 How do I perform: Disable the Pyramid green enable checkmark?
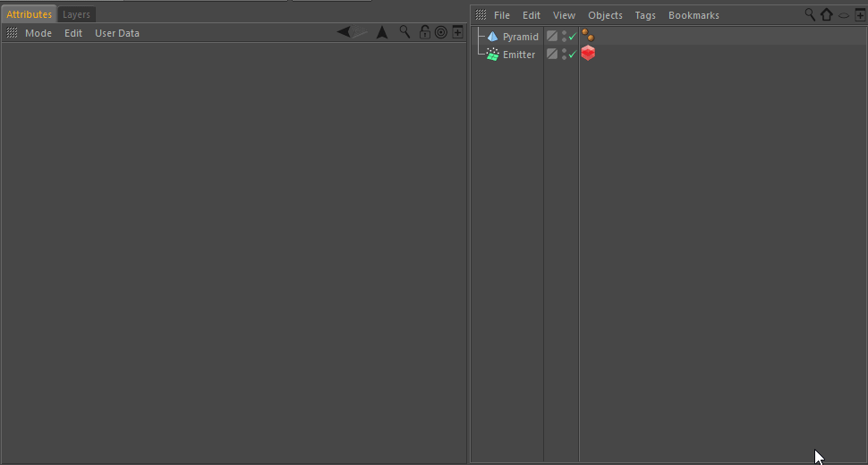[573, 36]
